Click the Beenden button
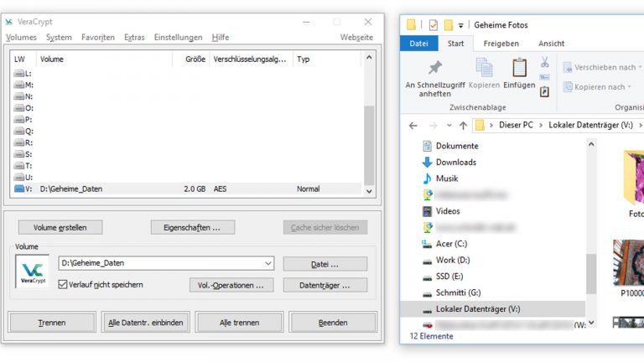 (x=333, y=323)
